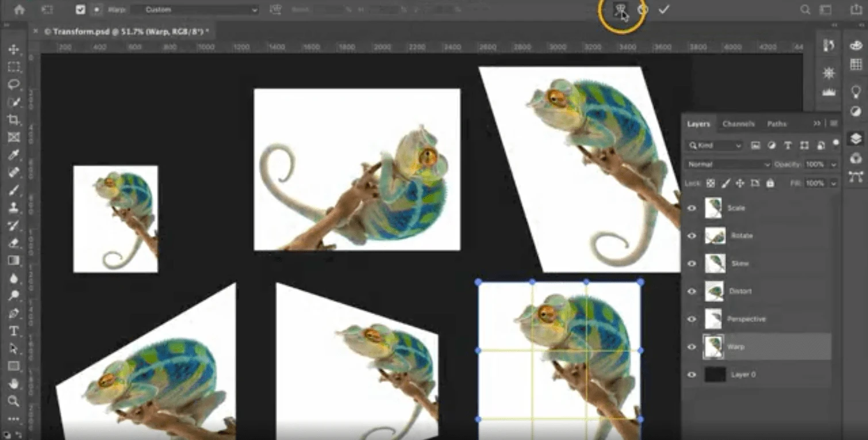Select the Skew layer thumbnail
Viewport: 868px width, 440px height.
[715, 263]
